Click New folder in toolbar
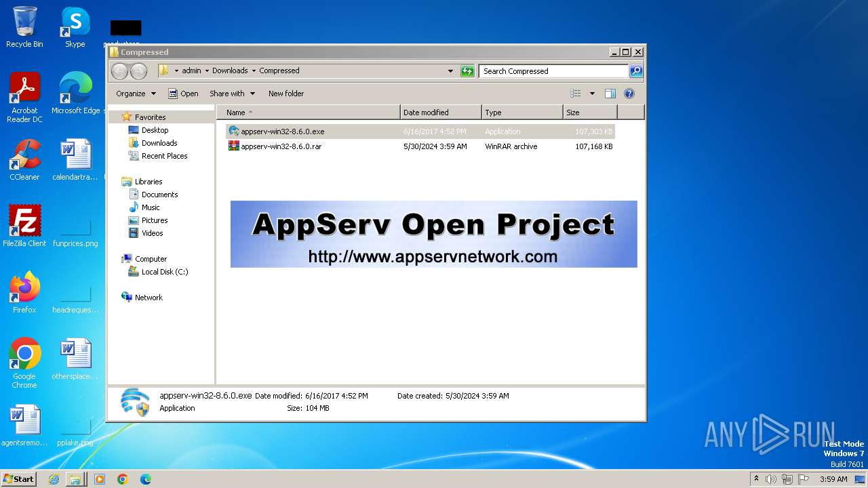The height and width of the screenshot is (488, 868). pos(286,94)
